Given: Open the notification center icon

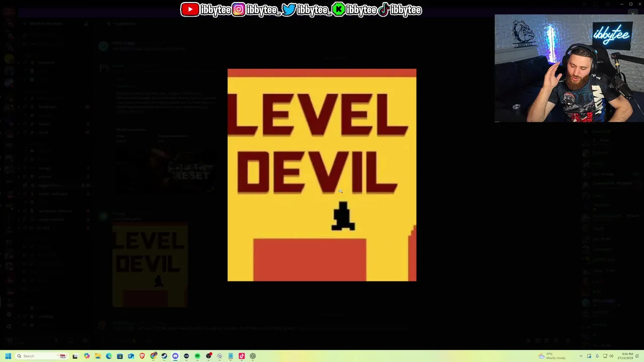Looking at the screenshot, I should (637, 356).
